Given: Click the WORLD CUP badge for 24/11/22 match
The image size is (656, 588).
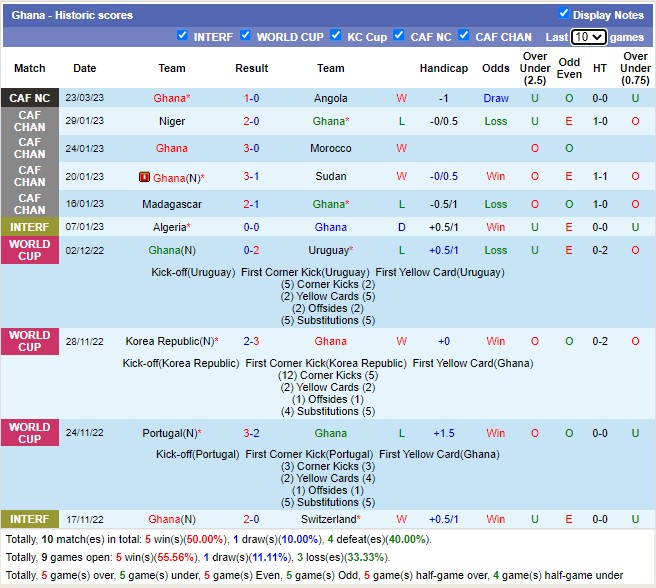Looking at the screenshot, I should click(x=30, y=433).
